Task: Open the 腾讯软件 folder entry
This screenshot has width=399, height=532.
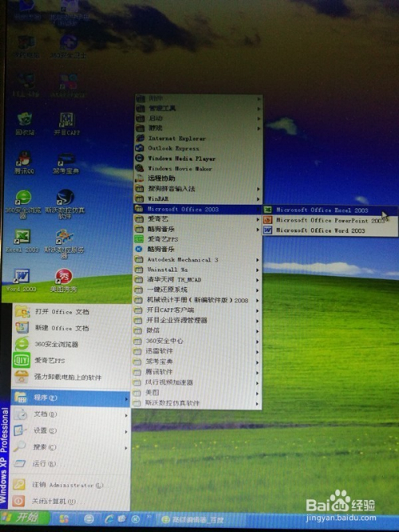Action: pos(197,372)
